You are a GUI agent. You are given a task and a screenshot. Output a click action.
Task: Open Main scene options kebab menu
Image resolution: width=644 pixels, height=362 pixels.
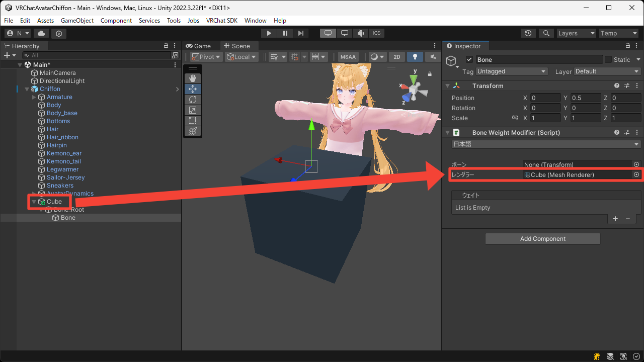tap(175, 65)
